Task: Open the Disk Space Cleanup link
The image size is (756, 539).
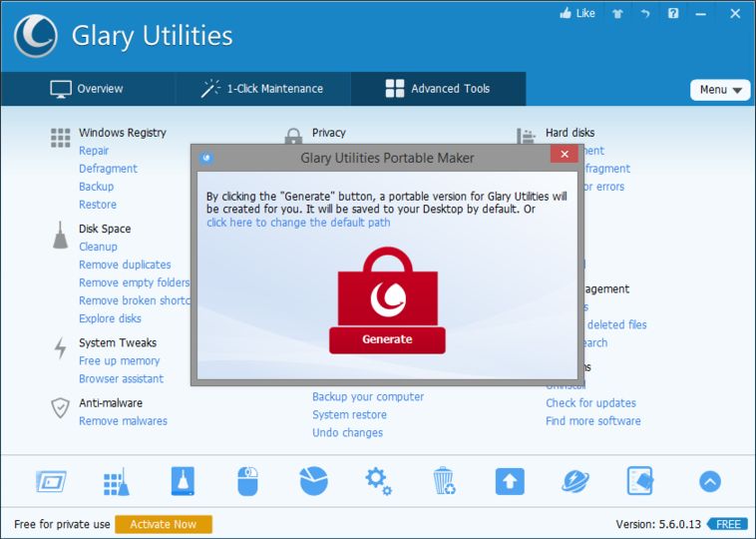Action: tap(98, 247)
